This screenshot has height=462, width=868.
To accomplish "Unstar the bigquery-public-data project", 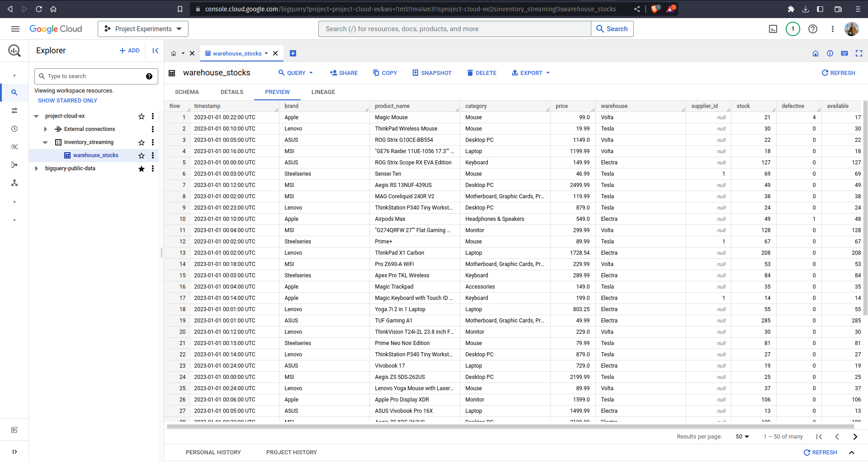I will tap(142, 168).
